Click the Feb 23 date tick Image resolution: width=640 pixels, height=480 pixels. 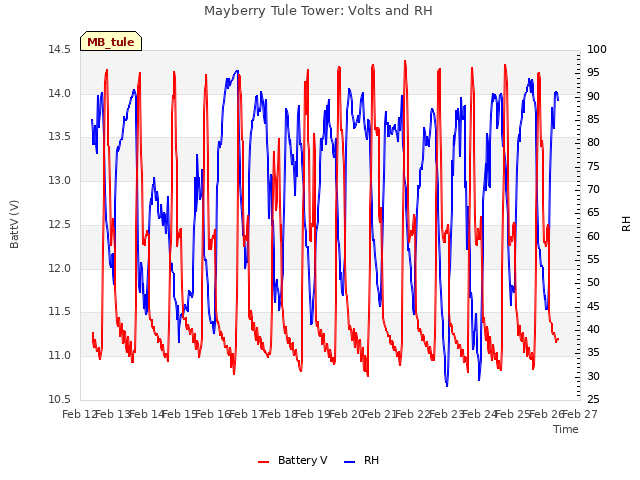[x=446, y=415]
